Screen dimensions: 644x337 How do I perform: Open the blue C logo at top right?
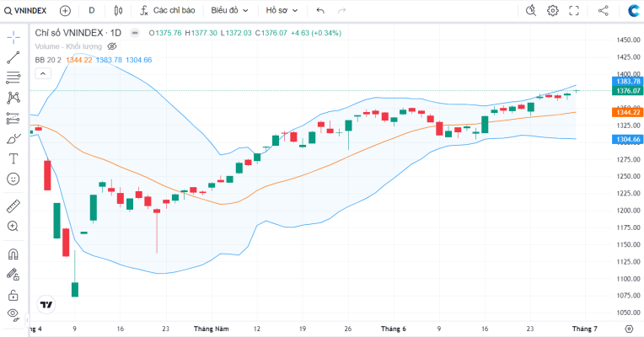point(634,11)
